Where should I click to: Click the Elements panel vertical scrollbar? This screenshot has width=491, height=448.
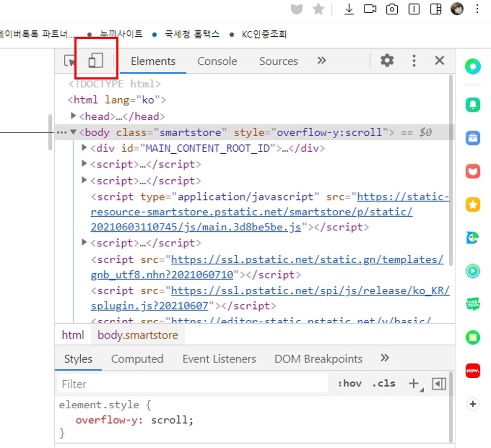coord(451,171)
